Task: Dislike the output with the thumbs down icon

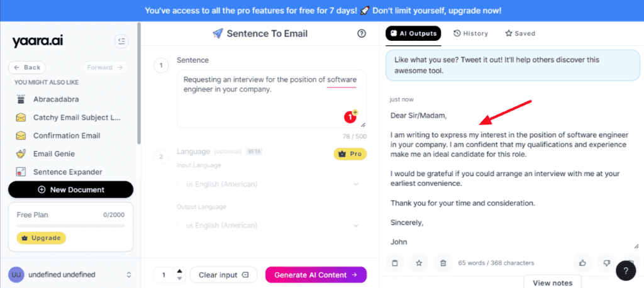Action: (607, 263)
